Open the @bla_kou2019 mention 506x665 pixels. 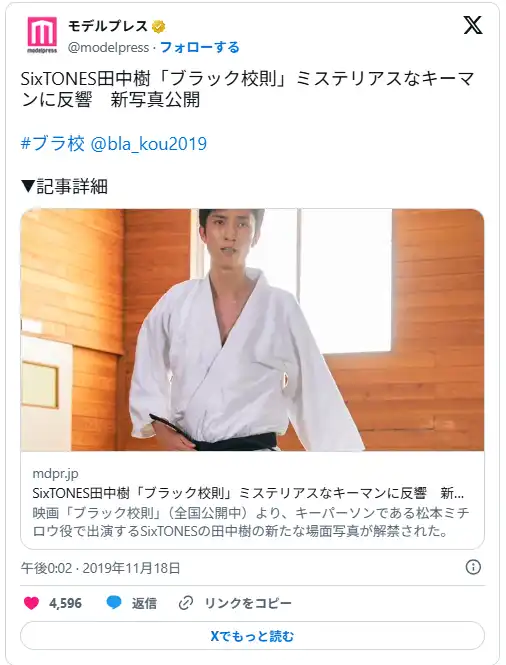[149, 143]
